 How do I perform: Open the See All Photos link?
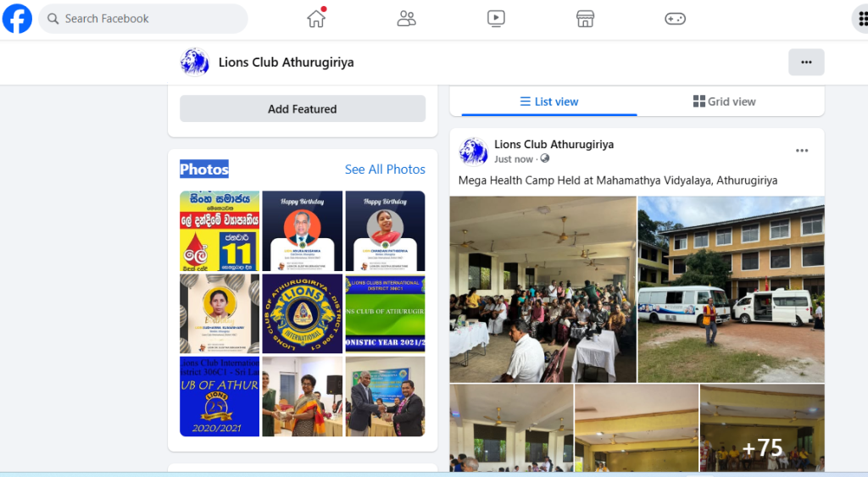[385, 169]
